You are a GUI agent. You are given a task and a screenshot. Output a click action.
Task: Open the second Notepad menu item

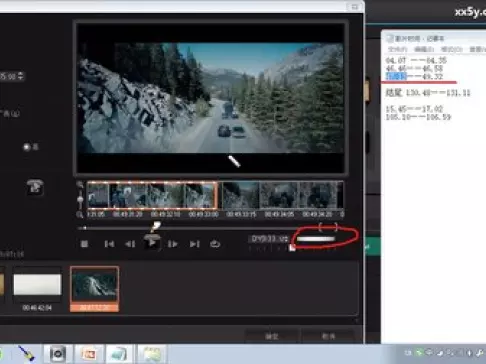point(424,49)
